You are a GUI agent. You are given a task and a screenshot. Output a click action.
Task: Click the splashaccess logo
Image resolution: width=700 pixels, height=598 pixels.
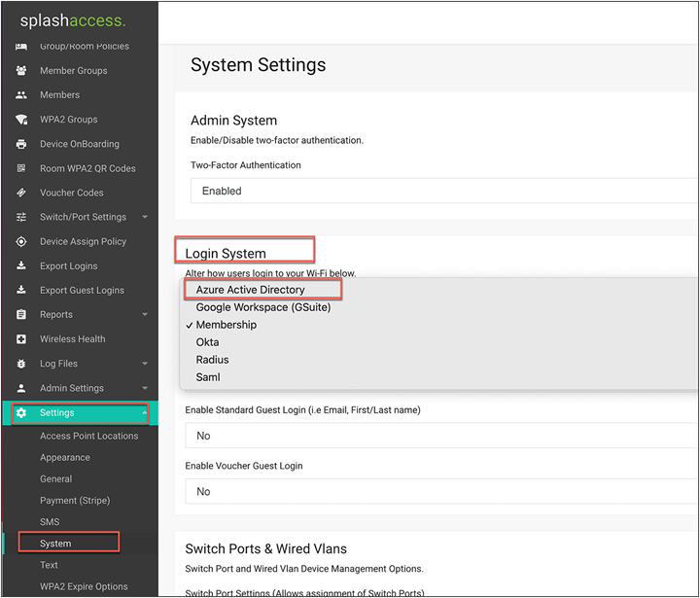tap(73, 20)
